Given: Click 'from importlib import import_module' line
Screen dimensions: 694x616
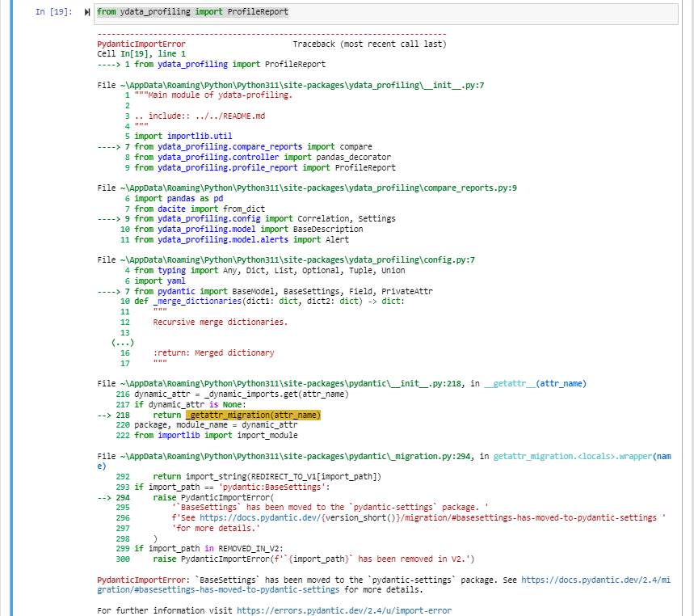Looking at the screenshot, I should pos(216,435).
